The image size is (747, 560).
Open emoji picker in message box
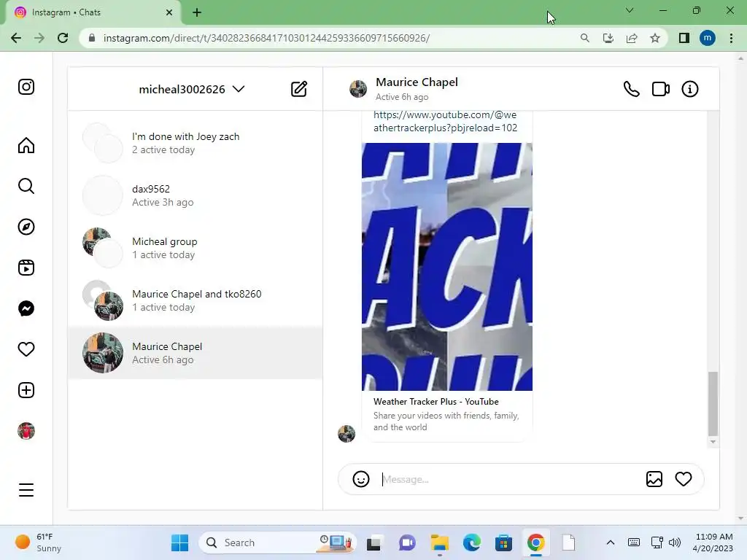point(361,479)
